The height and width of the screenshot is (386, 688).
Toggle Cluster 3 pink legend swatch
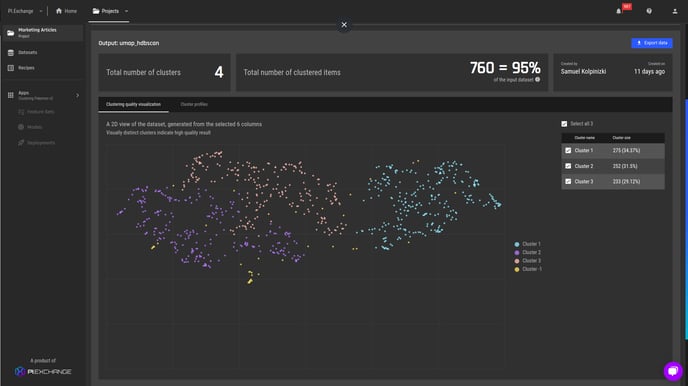[517, 261]
